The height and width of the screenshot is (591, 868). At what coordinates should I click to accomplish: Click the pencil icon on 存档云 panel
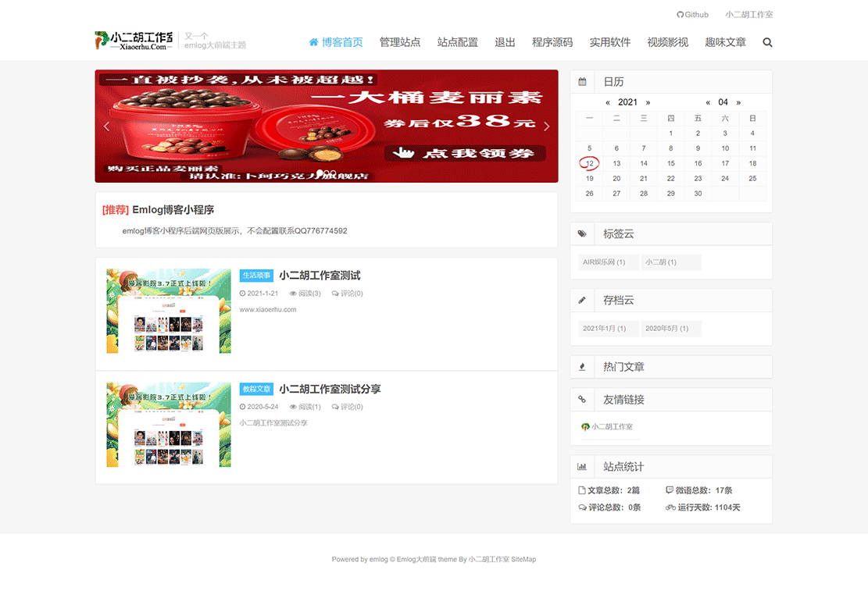(582, 300)
